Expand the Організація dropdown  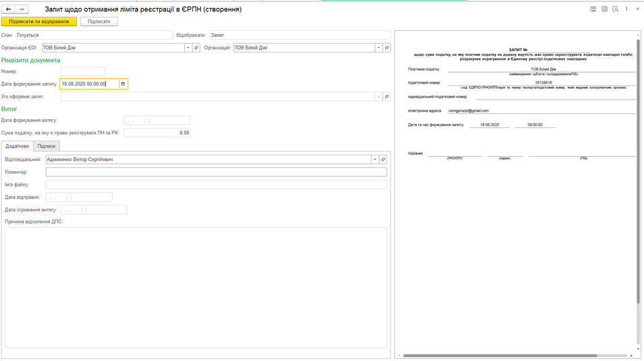378,48
